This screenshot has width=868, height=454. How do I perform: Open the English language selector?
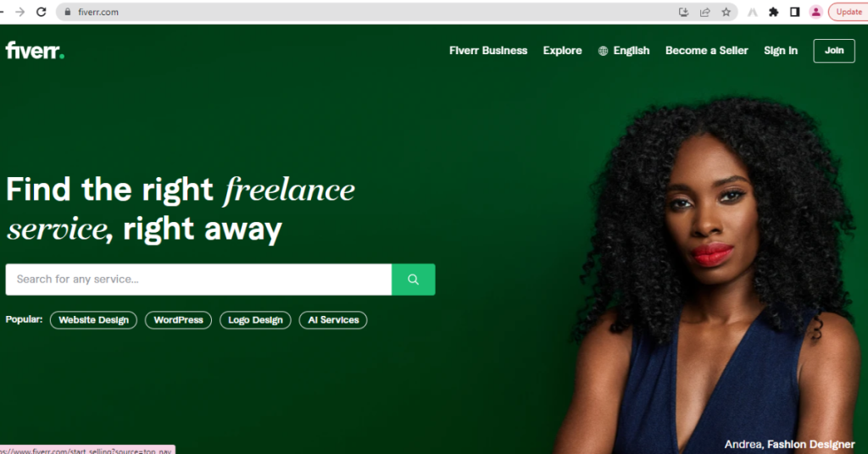tap(624, 50)
